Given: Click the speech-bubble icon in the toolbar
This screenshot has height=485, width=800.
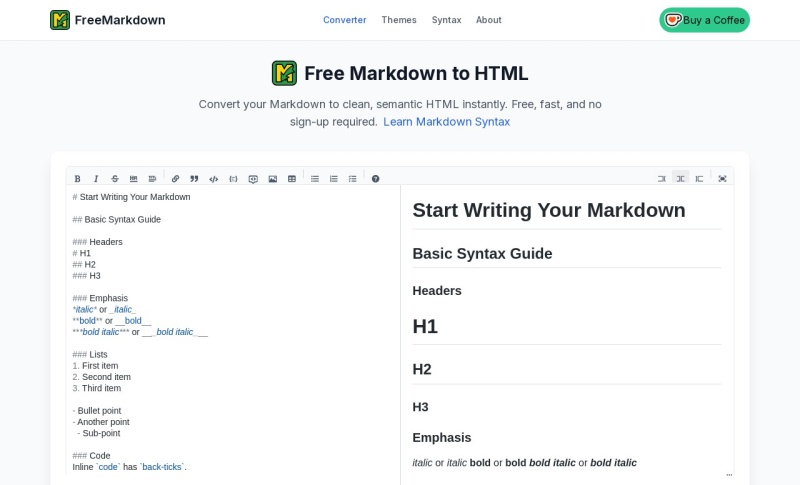Looking at the screenshot, I should [253, 178].
